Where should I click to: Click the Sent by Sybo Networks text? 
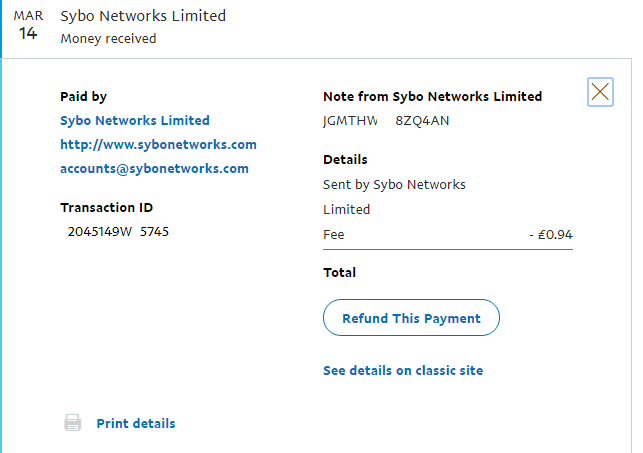(394, 184)
